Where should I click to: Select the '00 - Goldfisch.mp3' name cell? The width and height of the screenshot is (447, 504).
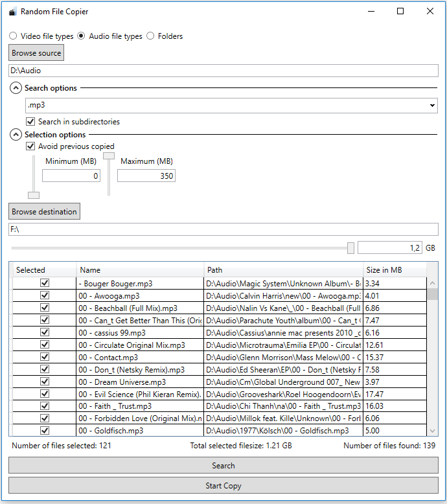click(x=140, y=431)
